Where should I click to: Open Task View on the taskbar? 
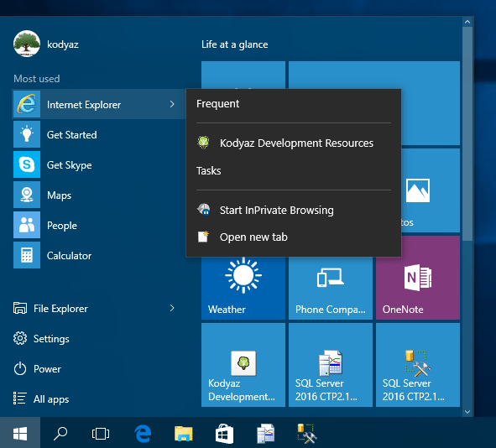pos(101,433)
